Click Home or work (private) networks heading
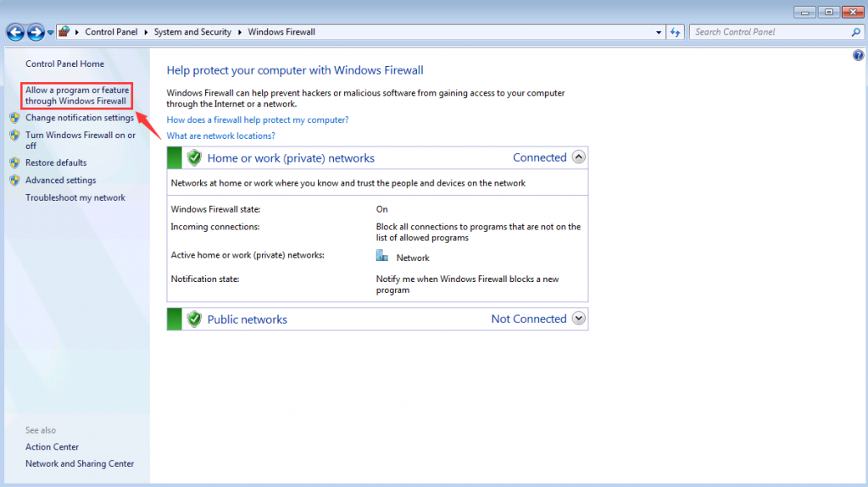This screenshot has width=868, height=487. [x=291, y=158]
